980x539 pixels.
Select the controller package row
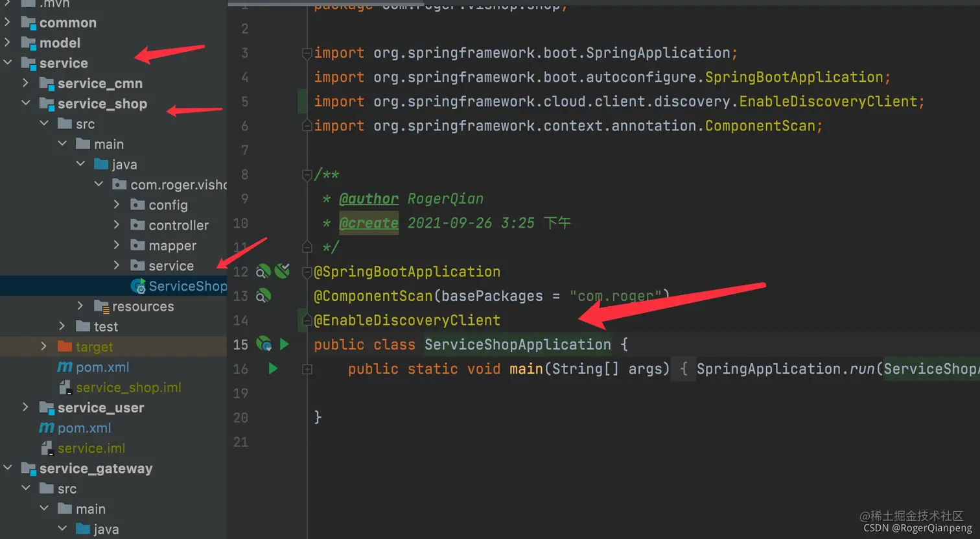(x=113, y=225)
